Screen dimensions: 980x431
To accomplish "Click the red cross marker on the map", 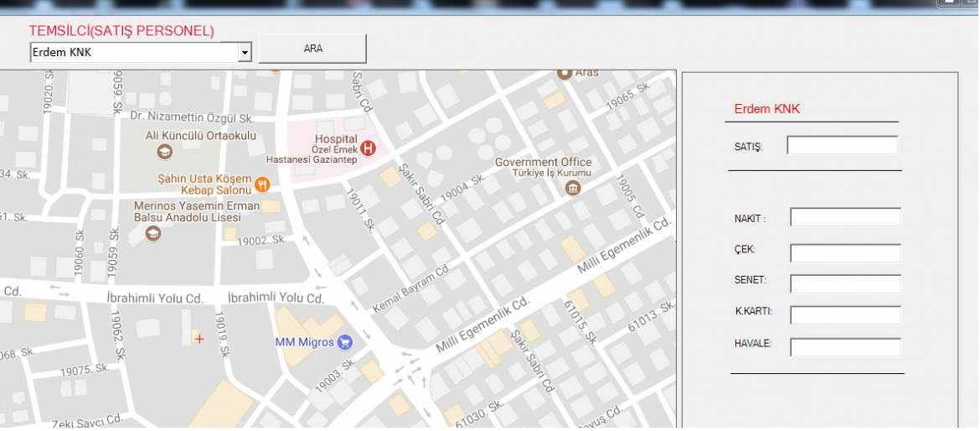I will 199,339.
